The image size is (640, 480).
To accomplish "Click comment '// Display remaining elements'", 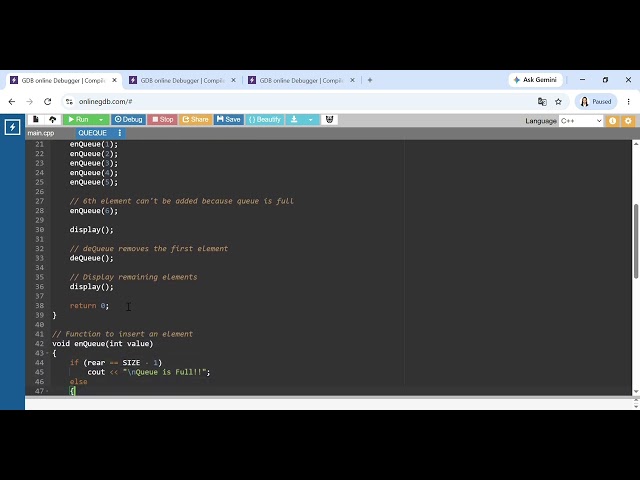I will click(133, 277).
